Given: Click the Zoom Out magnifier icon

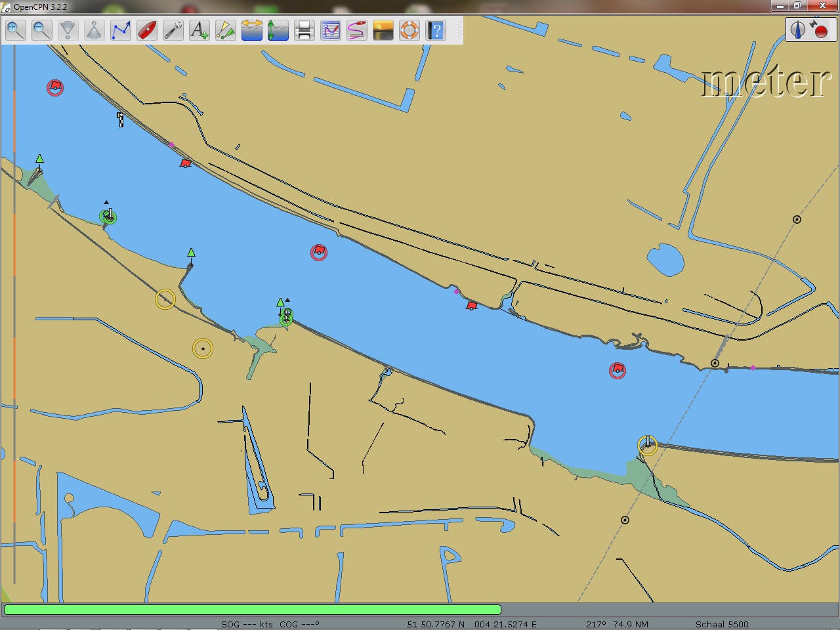Looking at the screenshot, I should 42,30.
